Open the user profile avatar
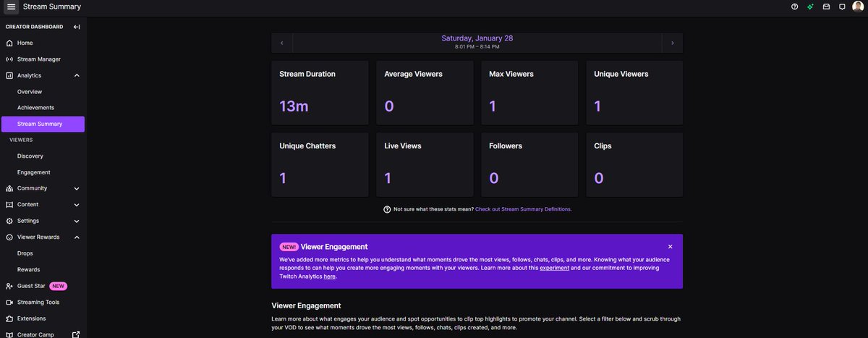Image resolution: width=868 pixels, height=338 pixels. (x=858, y=7)
